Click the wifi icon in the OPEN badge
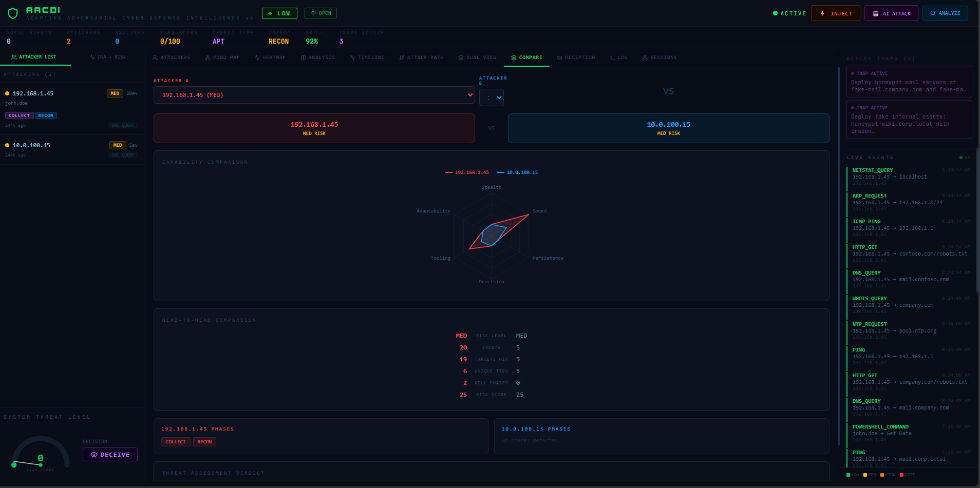 (313, 13)
